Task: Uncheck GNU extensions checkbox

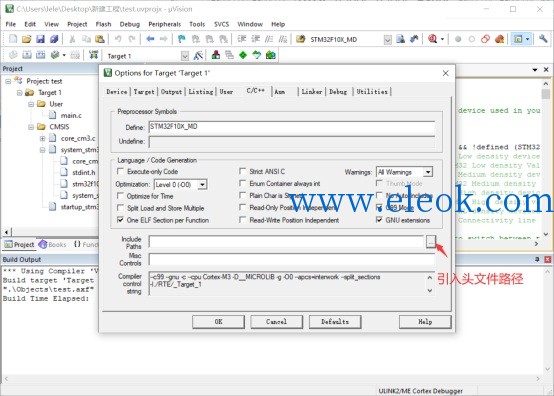Action: 379,220
